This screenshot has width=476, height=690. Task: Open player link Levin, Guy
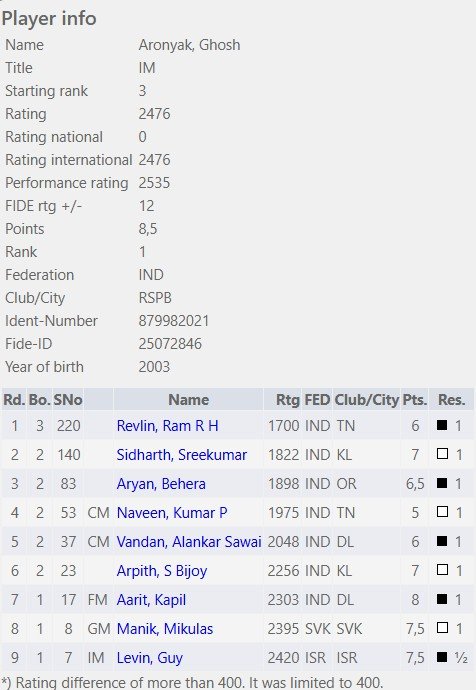[x=150, y=658]
